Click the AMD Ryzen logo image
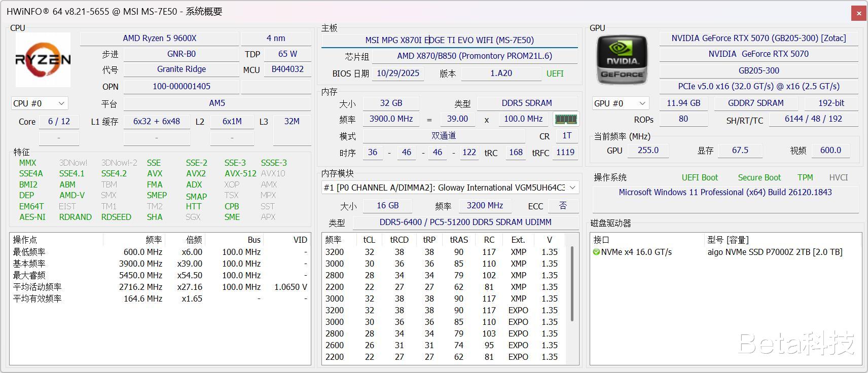This screenshot has width=868, height=373. pos(43,60)
